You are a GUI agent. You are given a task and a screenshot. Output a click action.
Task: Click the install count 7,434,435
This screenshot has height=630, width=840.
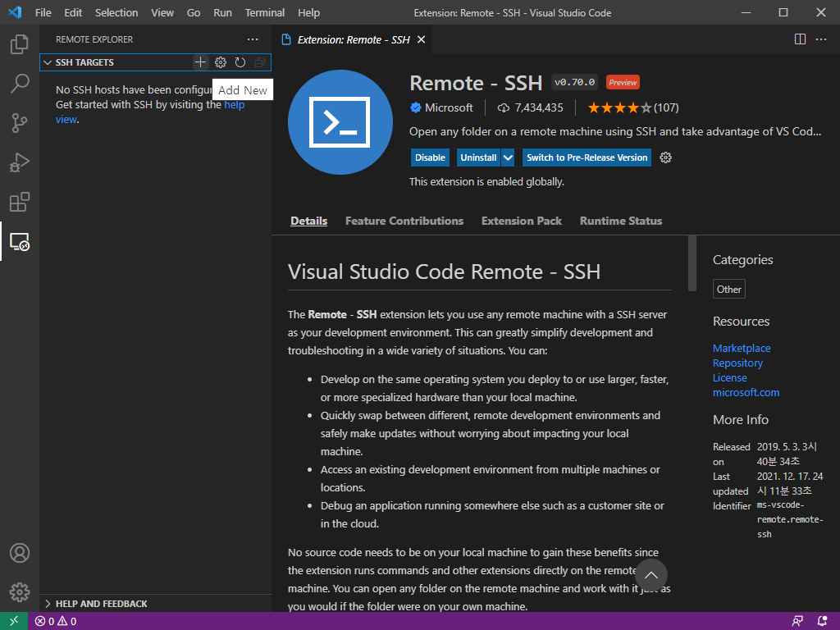click(x=531, y=107)
